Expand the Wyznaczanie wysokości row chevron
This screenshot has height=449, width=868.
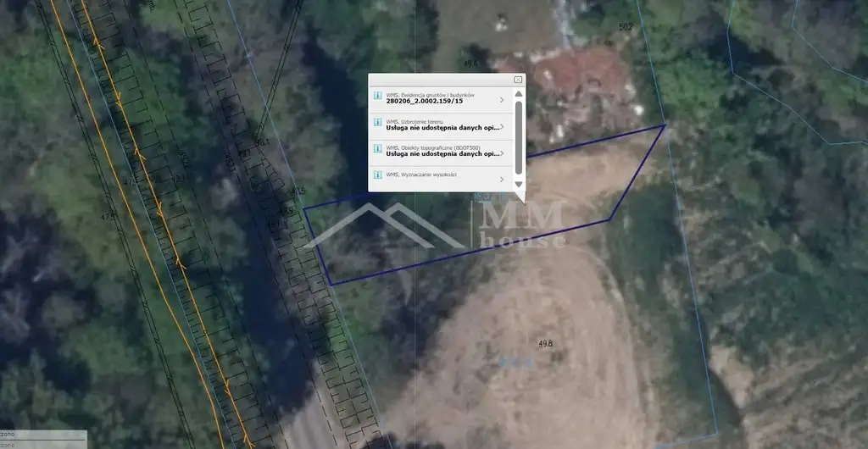[x=502, y=179]
